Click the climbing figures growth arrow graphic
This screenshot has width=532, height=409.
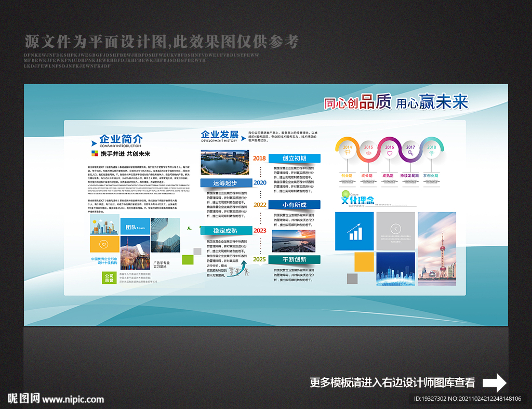coord(239,269)
